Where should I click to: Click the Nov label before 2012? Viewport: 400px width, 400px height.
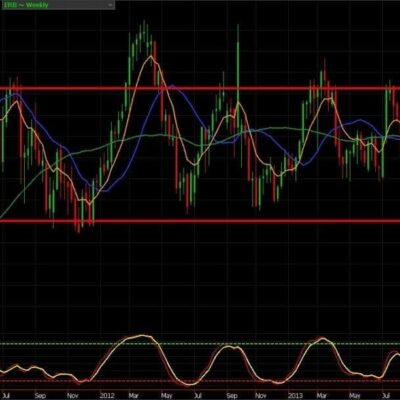pyautogui.click(x=72, y=396)
